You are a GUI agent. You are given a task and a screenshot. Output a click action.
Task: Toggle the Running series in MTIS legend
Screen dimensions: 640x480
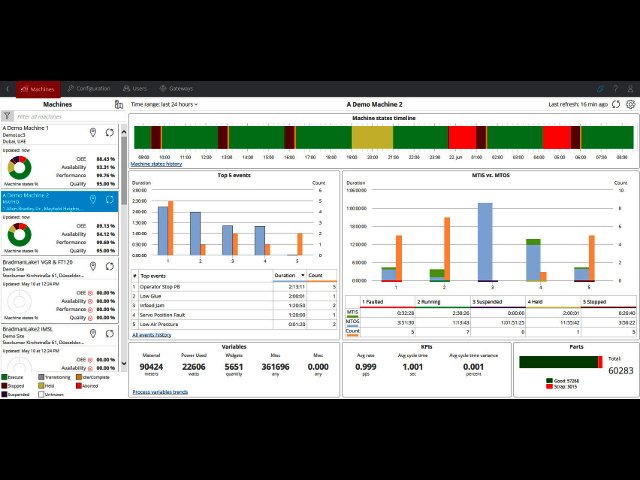(423, 300)
